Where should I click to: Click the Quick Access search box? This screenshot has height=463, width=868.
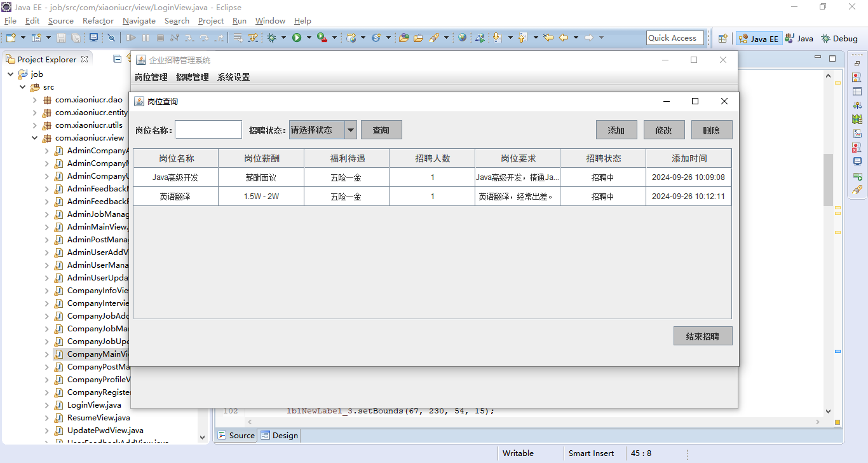[x=675, y=38]
